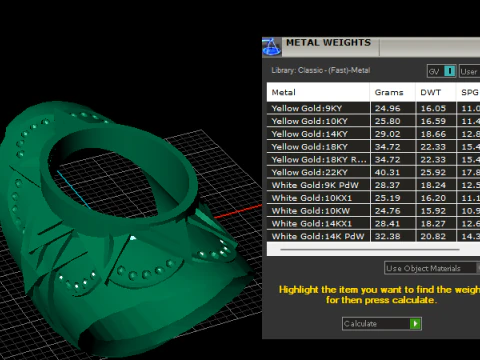Open the Use Object Materials dropdown
480x360 pixels.
432,268
